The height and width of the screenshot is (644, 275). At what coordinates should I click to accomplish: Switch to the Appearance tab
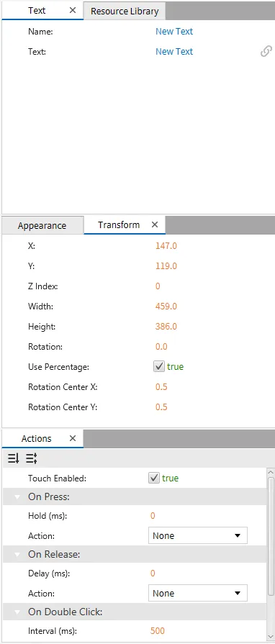click(x=42, y=225)
